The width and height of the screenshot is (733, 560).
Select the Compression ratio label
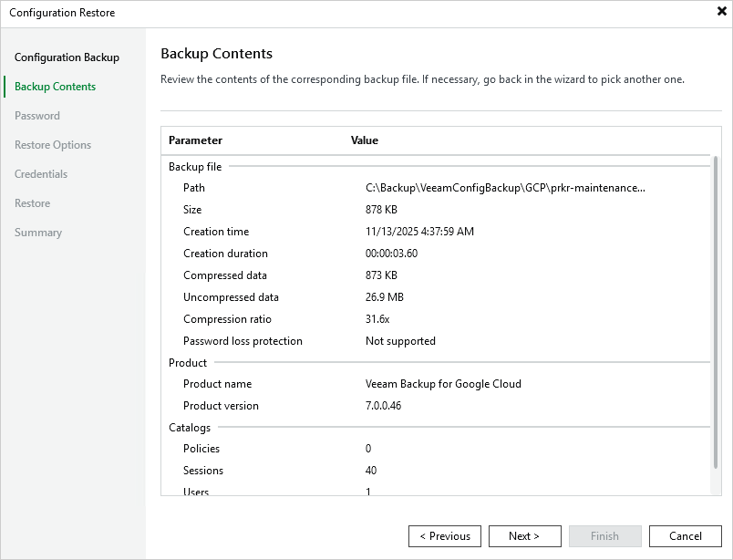[227, 319]
